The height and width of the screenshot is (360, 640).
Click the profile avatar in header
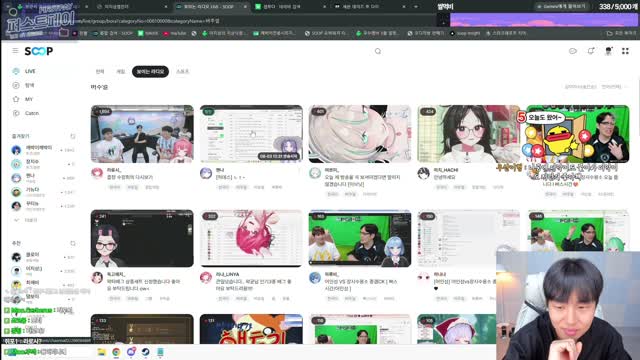(x=608, y=51)
